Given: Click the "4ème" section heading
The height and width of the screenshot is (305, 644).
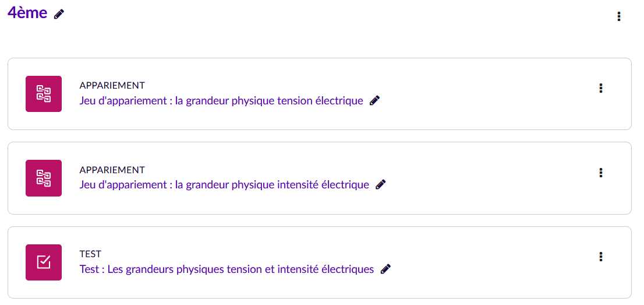Looking at the screenshot, I should 27,13.
